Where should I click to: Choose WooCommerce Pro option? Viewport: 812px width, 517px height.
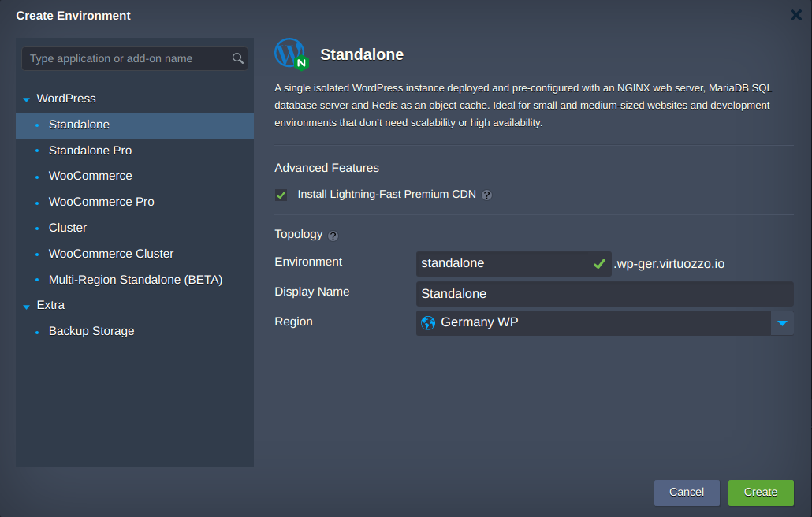(101, 202)
